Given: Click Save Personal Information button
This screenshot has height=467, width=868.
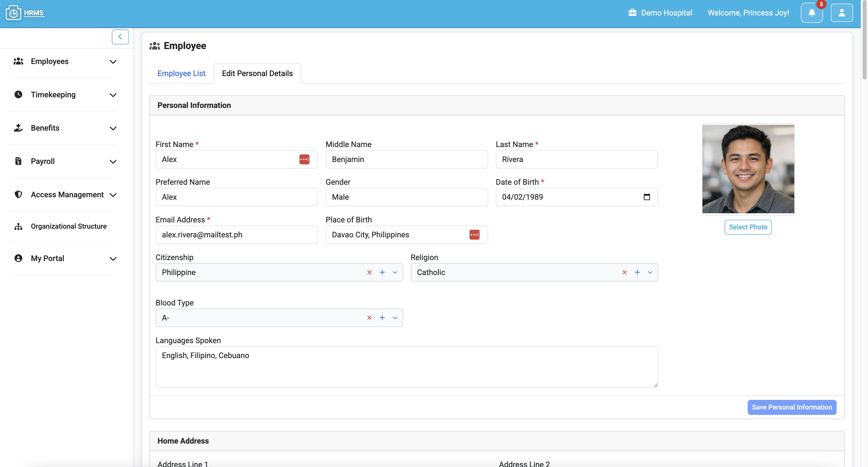Looking at the screenshot, I should pyautogui.click(x=792, y=407).
